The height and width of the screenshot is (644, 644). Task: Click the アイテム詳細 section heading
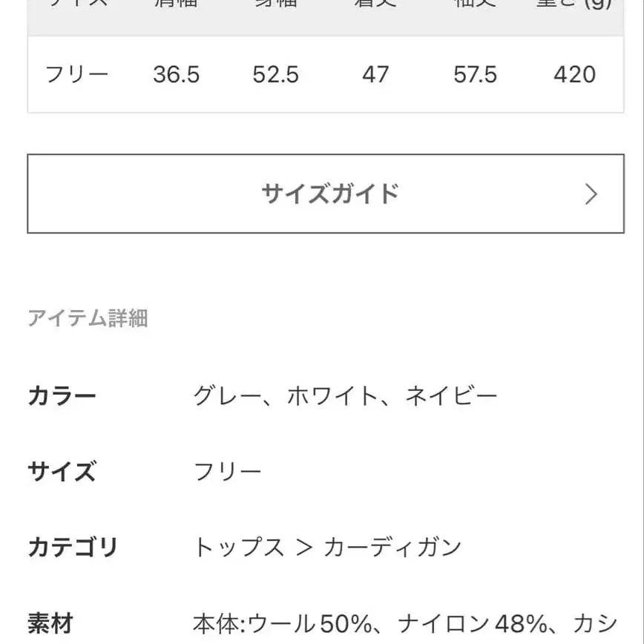tap(88, 319)
